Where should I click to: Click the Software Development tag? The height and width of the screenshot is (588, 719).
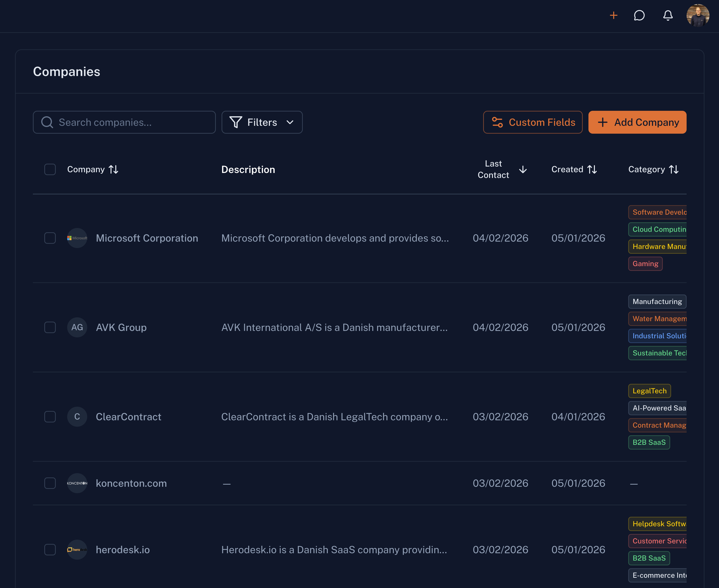[x=658, y=212]
